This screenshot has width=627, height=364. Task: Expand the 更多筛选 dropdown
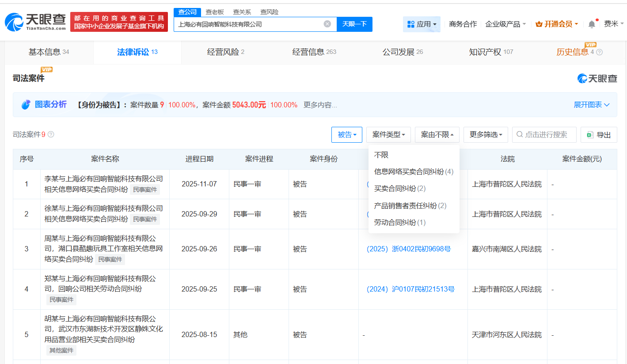(x=485, y=135)
